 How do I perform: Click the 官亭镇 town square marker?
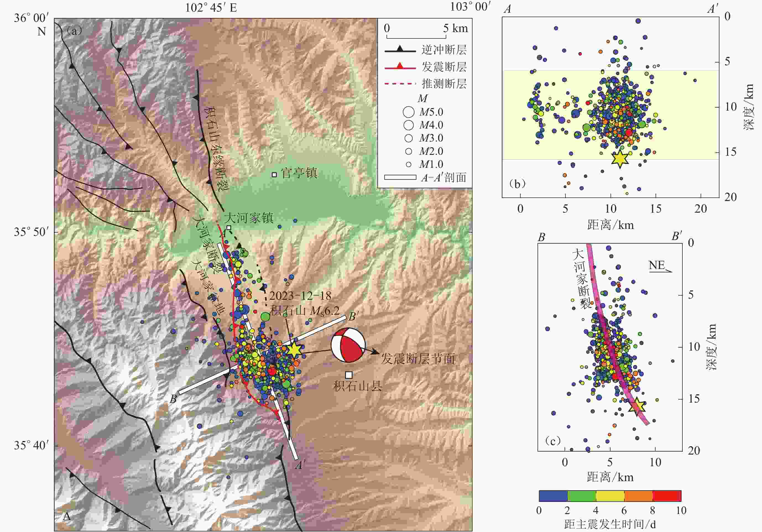[274, 174]
